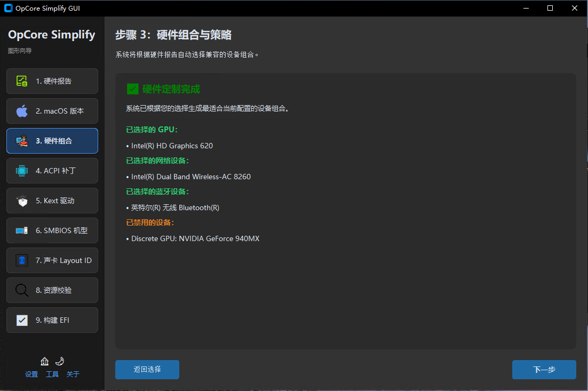Open the 硬件报告 step via its report icon

pos(22,81)
